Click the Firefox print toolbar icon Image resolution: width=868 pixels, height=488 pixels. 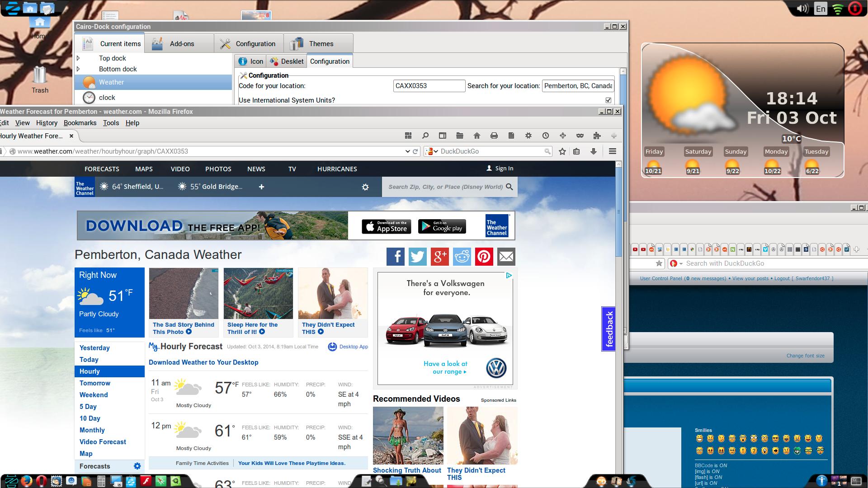(x=494, y=136)
